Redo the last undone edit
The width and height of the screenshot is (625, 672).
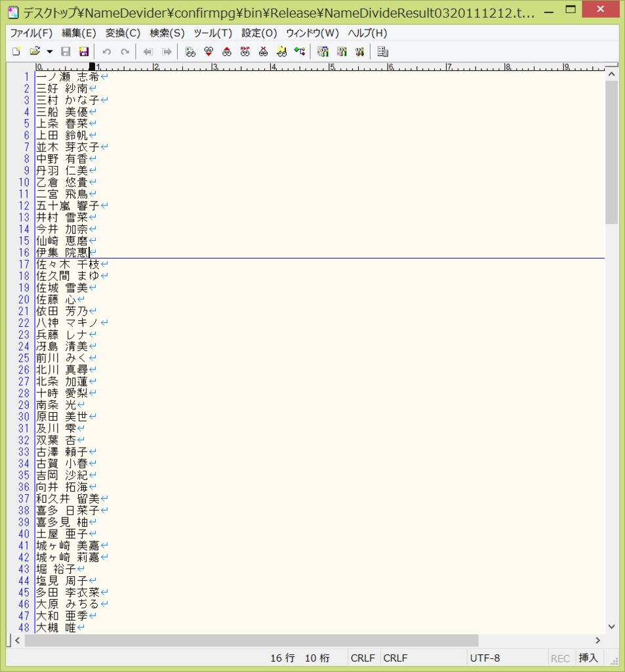point(125,52)
